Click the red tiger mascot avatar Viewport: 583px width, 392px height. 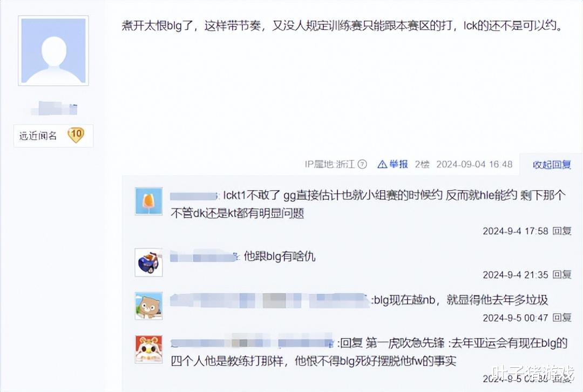tap(149, 349)
